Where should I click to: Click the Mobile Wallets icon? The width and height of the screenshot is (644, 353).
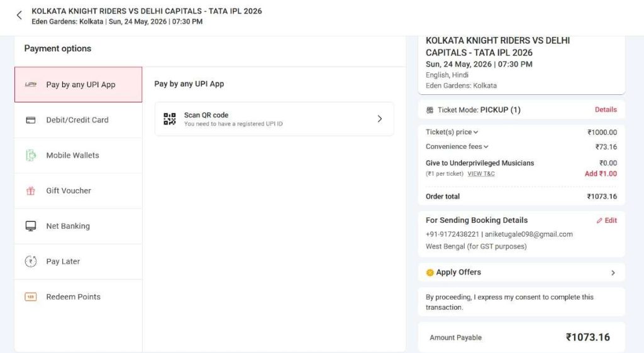tap(31, 155)
